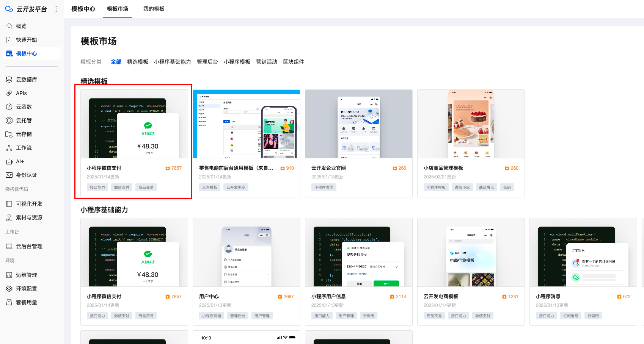Click the 云数据库 database icon
The width and height of the screenshot is (644, 344).
(9, 80)
